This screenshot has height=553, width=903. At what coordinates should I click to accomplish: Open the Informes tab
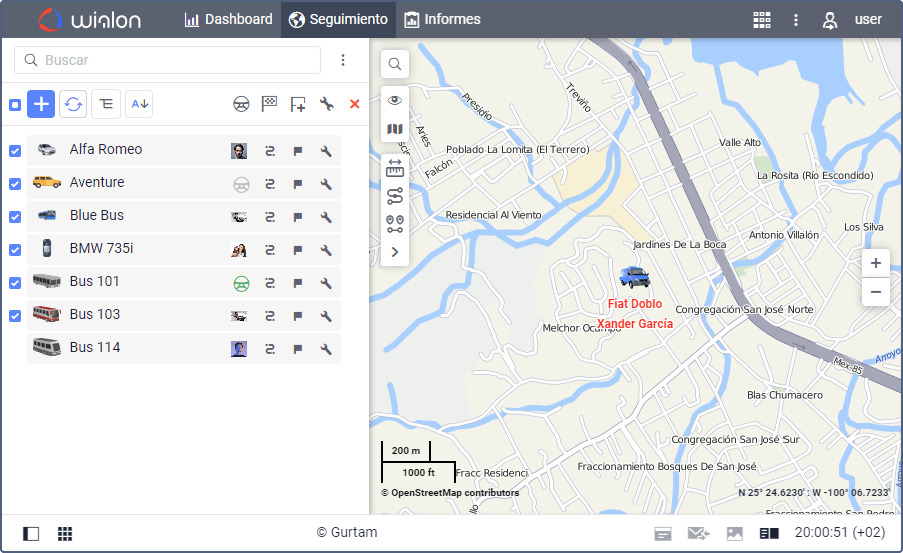[442, 20]
